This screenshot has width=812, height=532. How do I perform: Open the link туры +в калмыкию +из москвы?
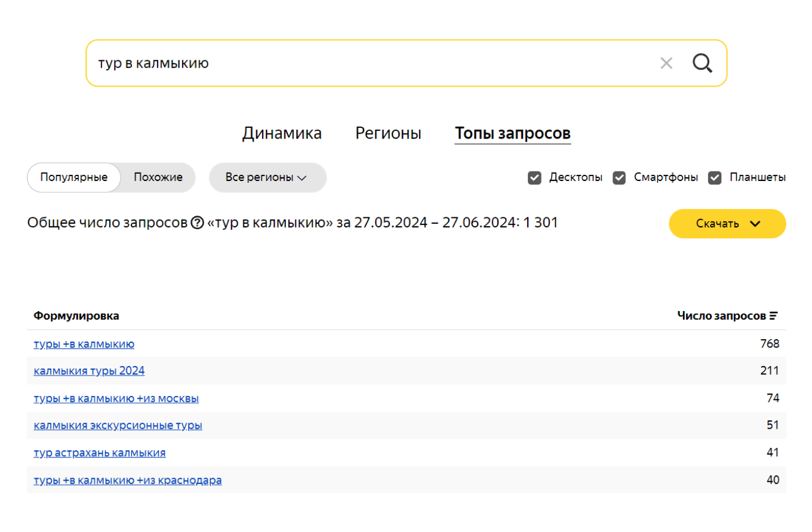coord(116,398)
